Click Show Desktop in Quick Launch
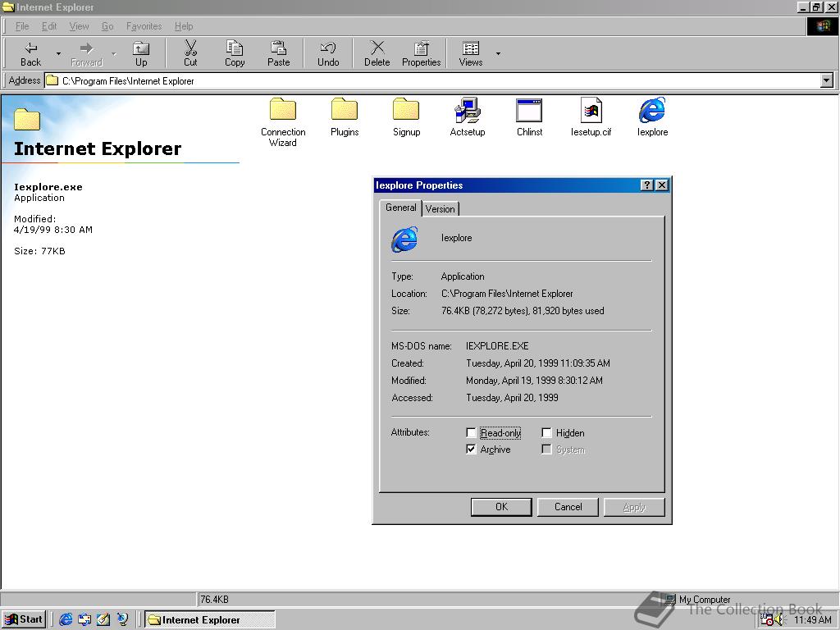Screen dimensions: 840x630 click(x=103, y=620)
